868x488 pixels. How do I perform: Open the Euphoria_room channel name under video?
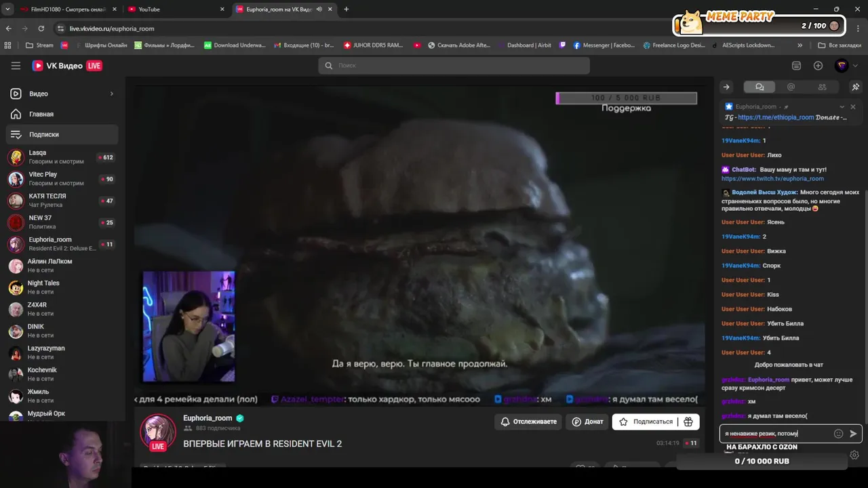pos(208,418)
